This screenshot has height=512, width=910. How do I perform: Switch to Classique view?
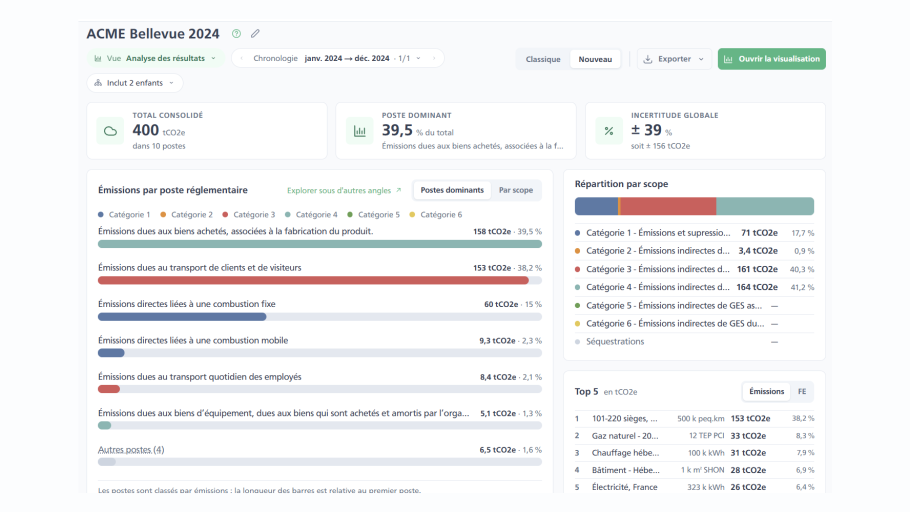(543, 59)
